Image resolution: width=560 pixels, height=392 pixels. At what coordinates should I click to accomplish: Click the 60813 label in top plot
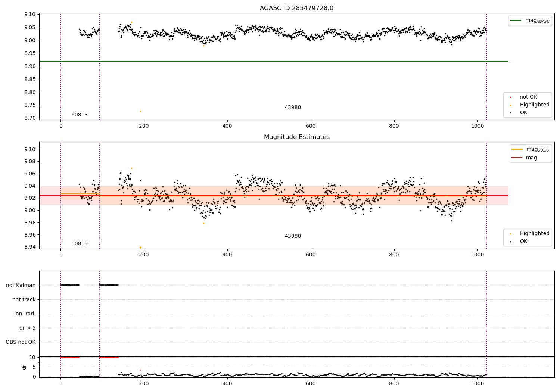point(80,115)
